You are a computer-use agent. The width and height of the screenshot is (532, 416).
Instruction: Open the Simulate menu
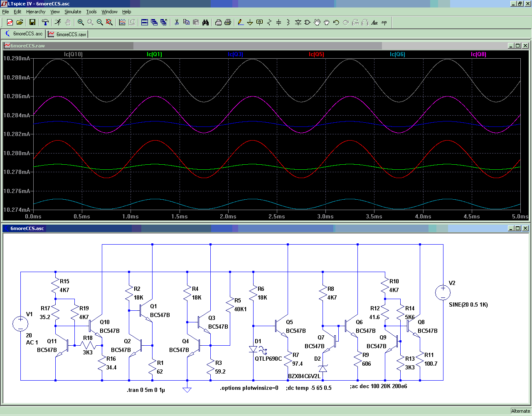[x=73, y=12]
